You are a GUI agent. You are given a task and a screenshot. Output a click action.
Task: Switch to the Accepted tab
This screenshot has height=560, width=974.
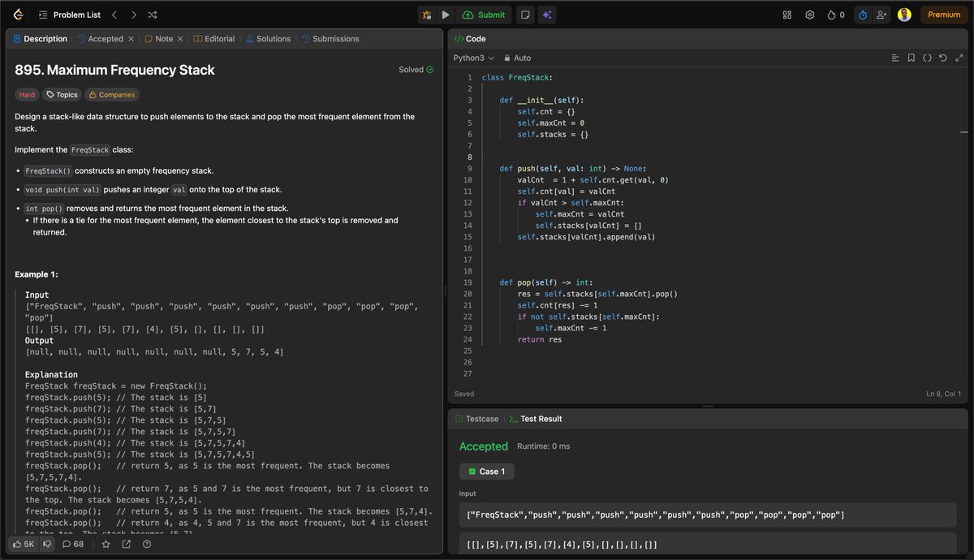click(x=101, y=38)
